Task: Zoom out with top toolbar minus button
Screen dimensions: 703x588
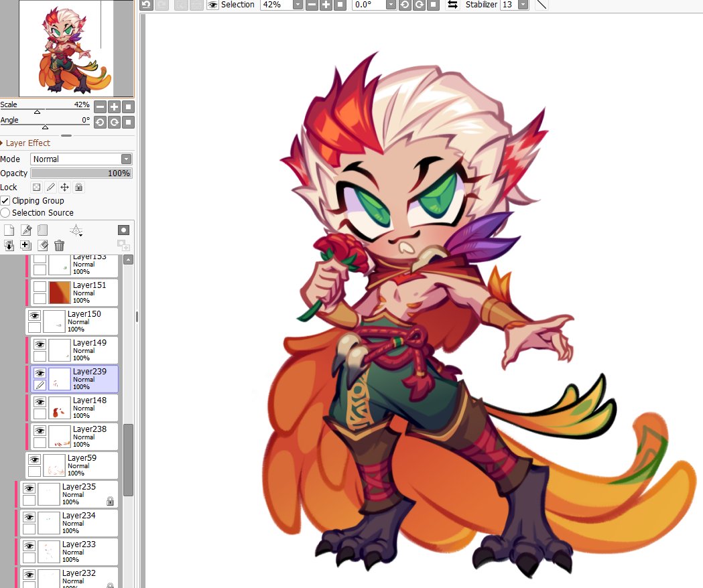Action: [312, 5]
